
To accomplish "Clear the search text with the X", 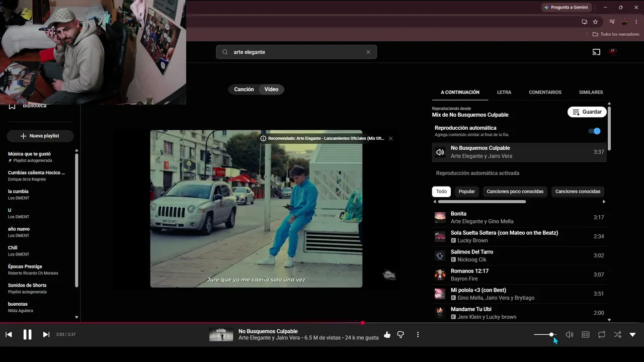I will (x=368, y=52).
